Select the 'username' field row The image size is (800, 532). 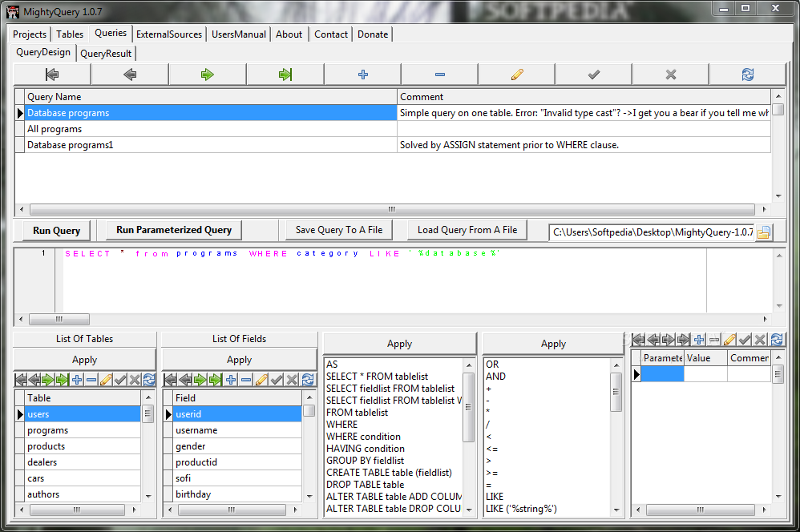[237, 430]
